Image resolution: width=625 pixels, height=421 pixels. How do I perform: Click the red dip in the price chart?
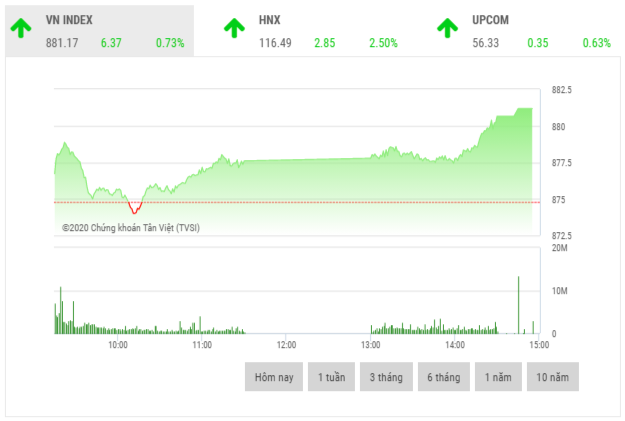[x=134, y=208]
